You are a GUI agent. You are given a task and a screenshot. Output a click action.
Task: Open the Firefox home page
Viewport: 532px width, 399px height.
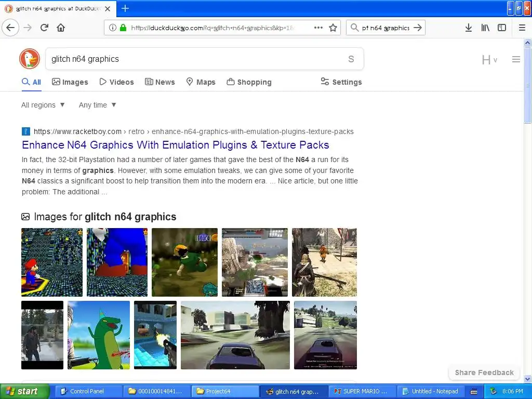point(61,28)
